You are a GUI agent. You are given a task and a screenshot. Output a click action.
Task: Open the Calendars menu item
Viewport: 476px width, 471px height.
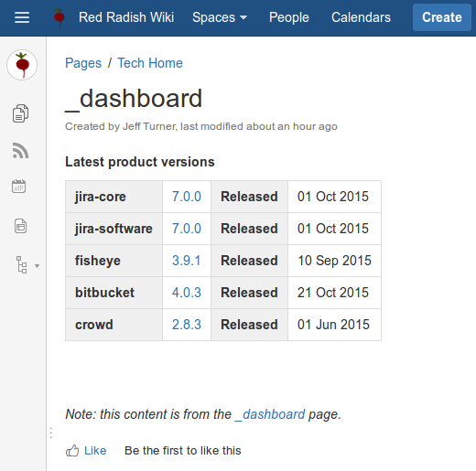[x=361, y=17]
